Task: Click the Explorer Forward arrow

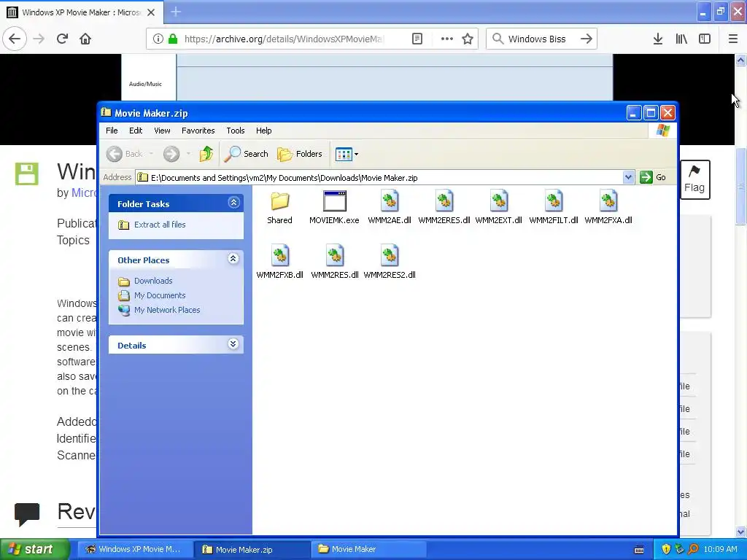Action: 171,154
